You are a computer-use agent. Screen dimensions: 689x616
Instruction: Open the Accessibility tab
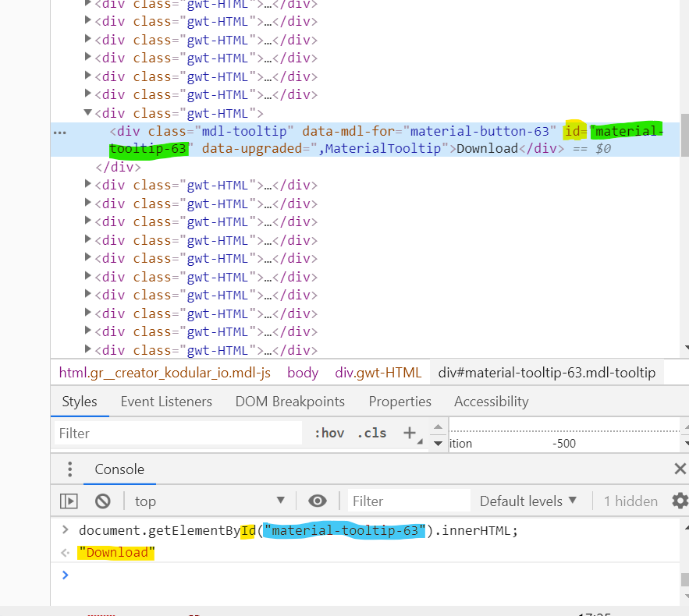point(492,402)
